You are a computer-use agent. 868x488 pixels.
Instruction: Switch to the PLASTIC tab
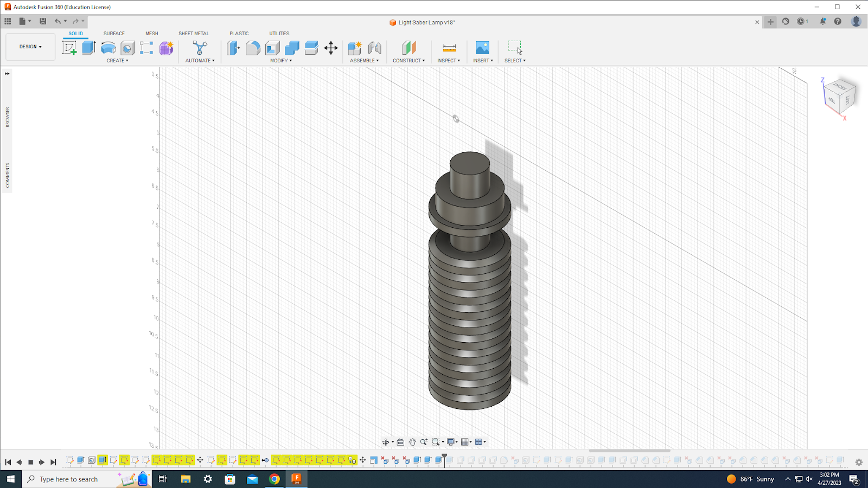239,34
